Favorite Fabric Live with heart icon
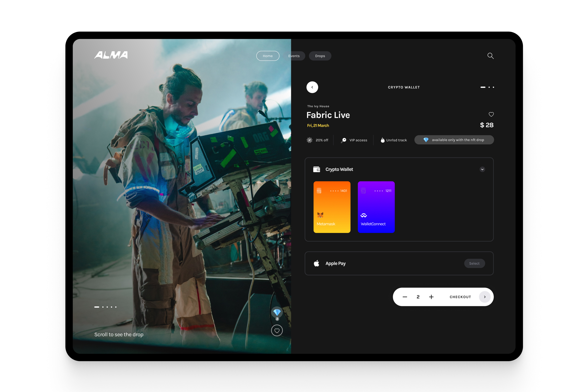Screen dimensions: 588x392 click(x=491, y=114)
